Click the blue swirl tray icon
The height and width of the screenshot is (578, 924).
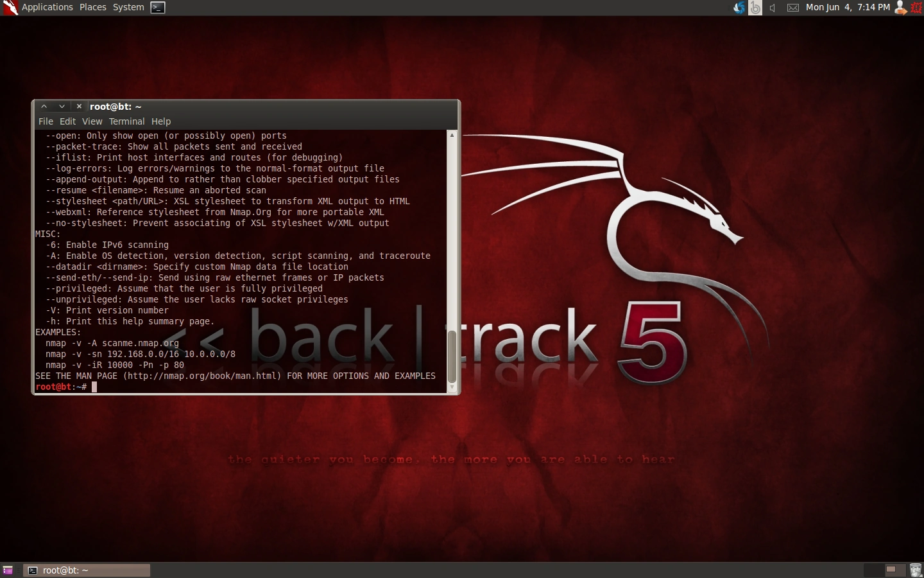[x=739, y=8]
